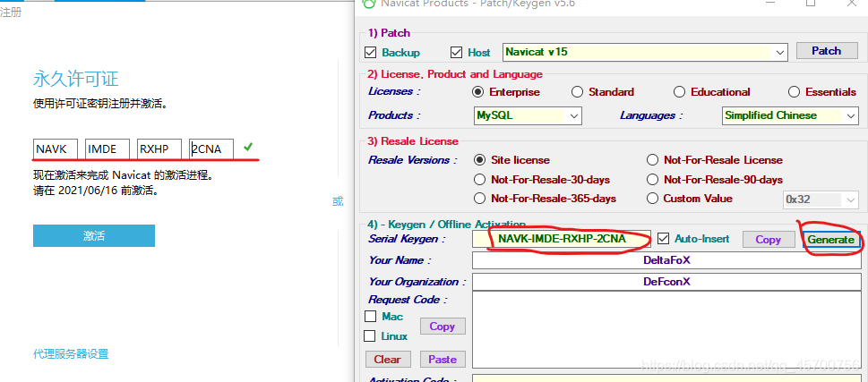Open the Products dropdown showing MySQL

pyautogui.click(x=528, y=115)
